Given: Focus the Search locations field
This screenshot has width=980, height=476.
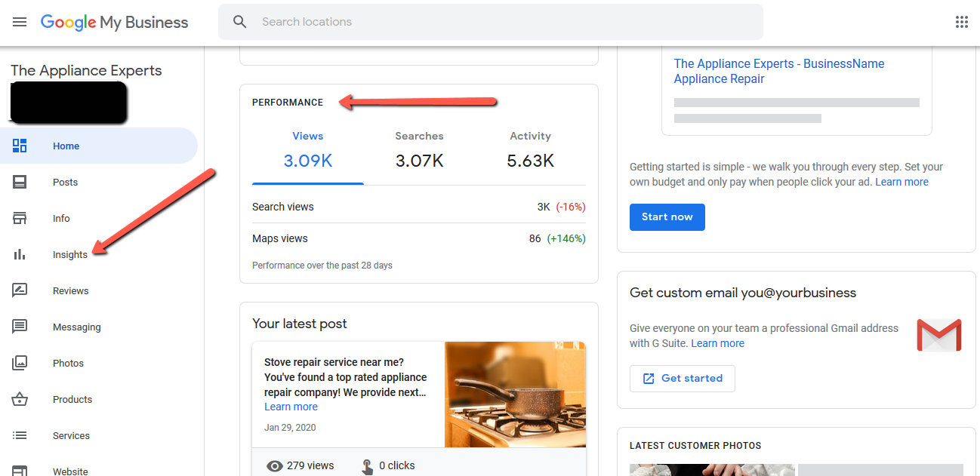Looking at the screenshot, I should [491, 22].
